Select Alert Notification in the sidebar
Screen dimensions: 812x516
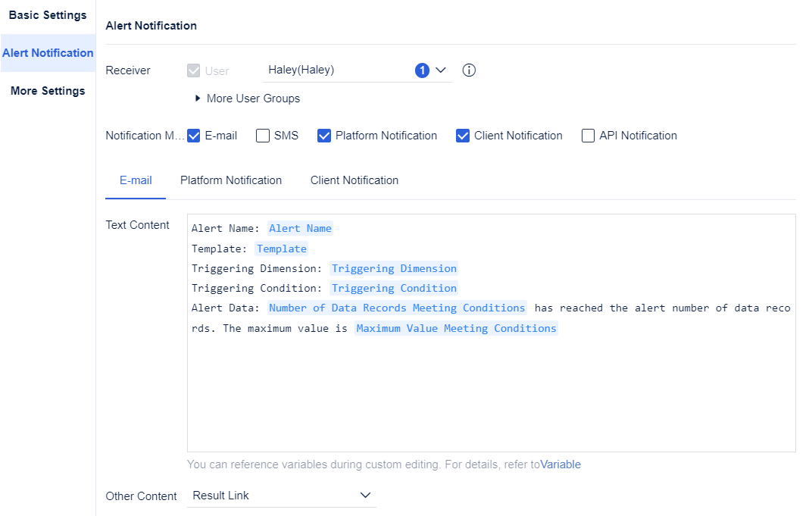(x=48, y=53)
